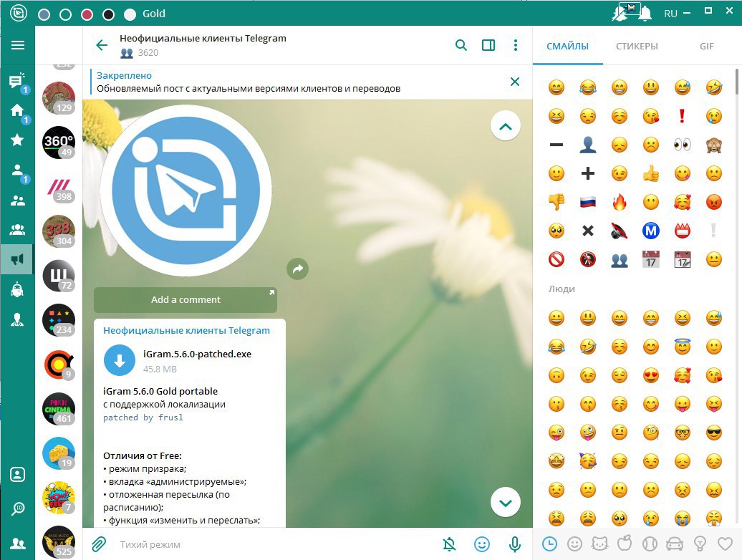Click the back arrow in chat header
The height and width of the screenshot is (560, 742).
[102, 45]
